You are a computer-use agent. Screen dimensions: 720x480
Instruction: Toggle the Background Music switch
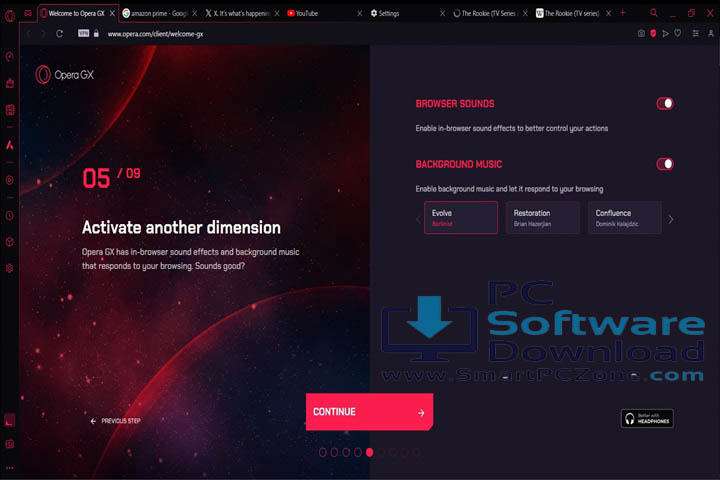click(x=664, y=164)
